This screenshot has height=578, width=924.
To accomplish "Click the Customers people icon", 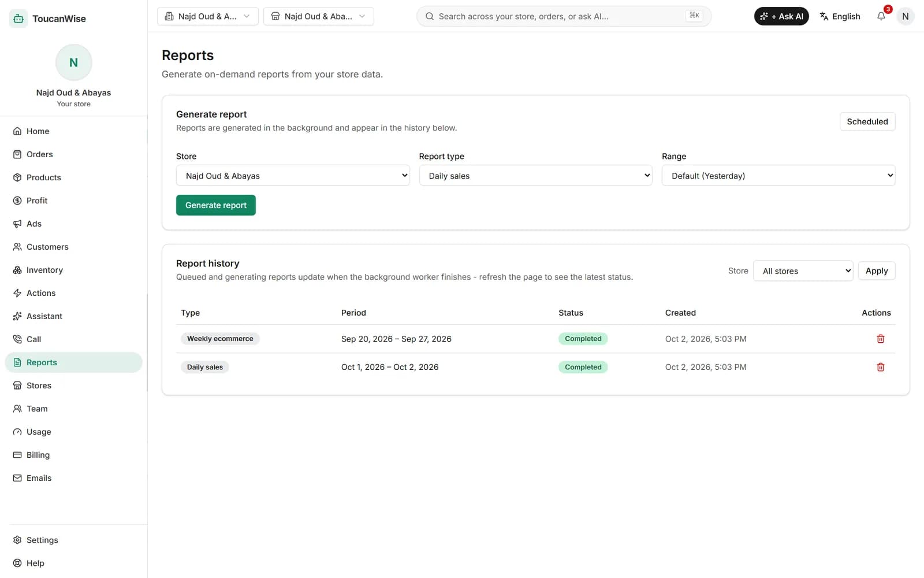I will pyautogui.click(x=17, y=247).
